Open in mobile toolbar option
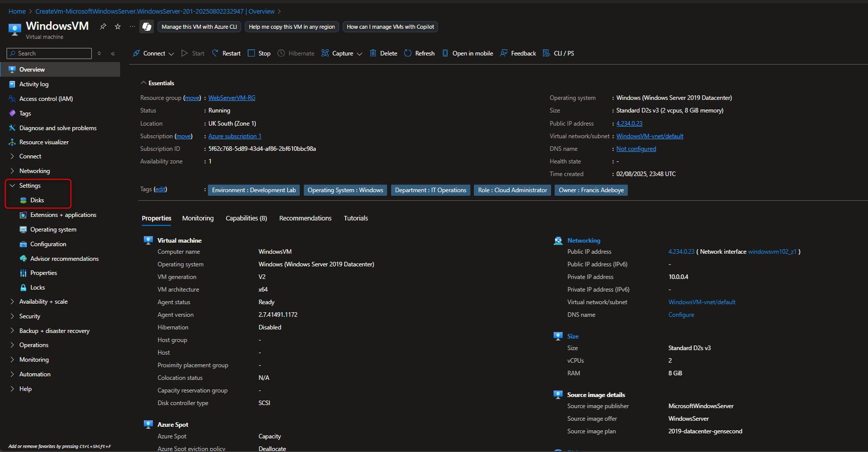Screen dimensions: 868x452 [468, 53]
